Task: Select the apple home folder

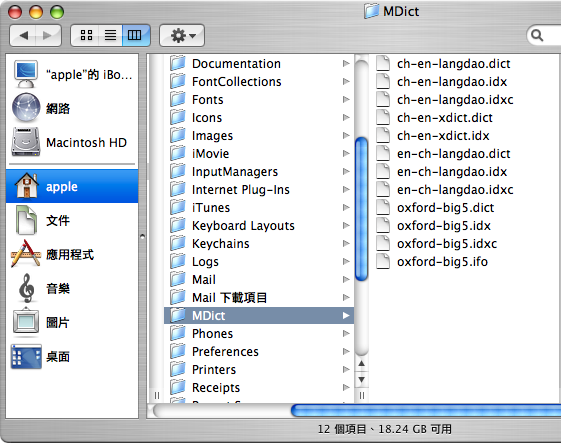Action: coord(72,186)
